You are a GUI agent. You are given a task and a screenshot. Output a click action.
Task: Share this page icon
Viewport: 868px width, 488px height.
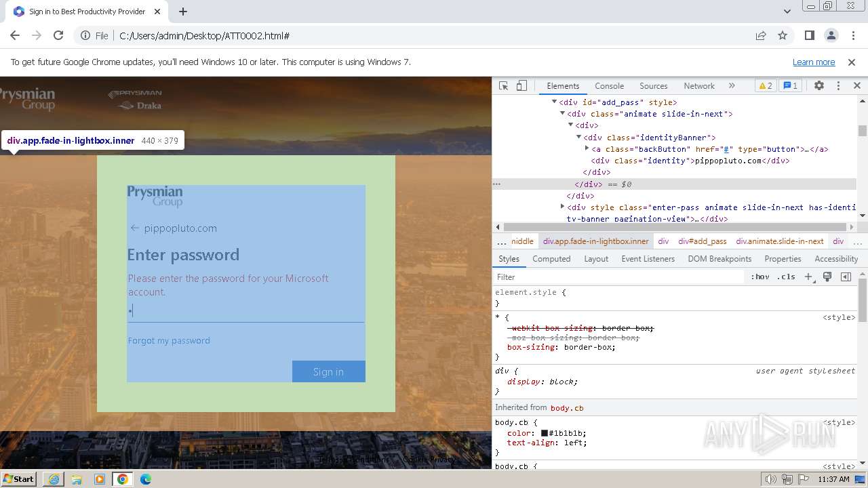pos(761,35)
